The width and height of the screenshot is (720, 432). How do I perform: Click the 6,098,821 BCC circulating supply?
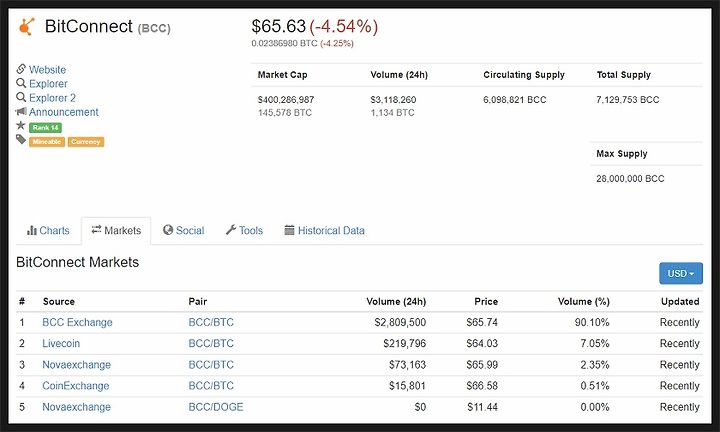(515, 100)
